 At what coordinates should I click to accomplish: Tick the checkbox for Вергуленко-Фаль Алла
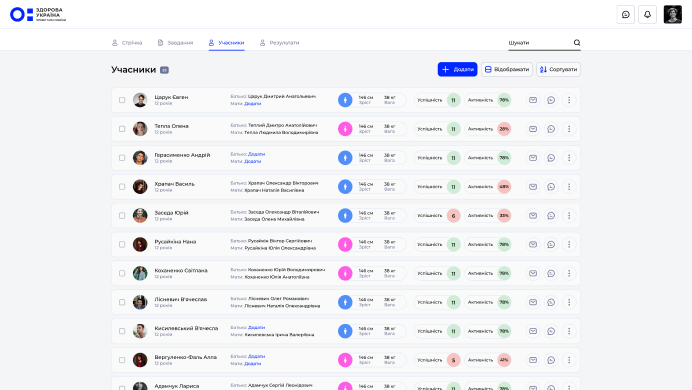click(x=122, y=360)
